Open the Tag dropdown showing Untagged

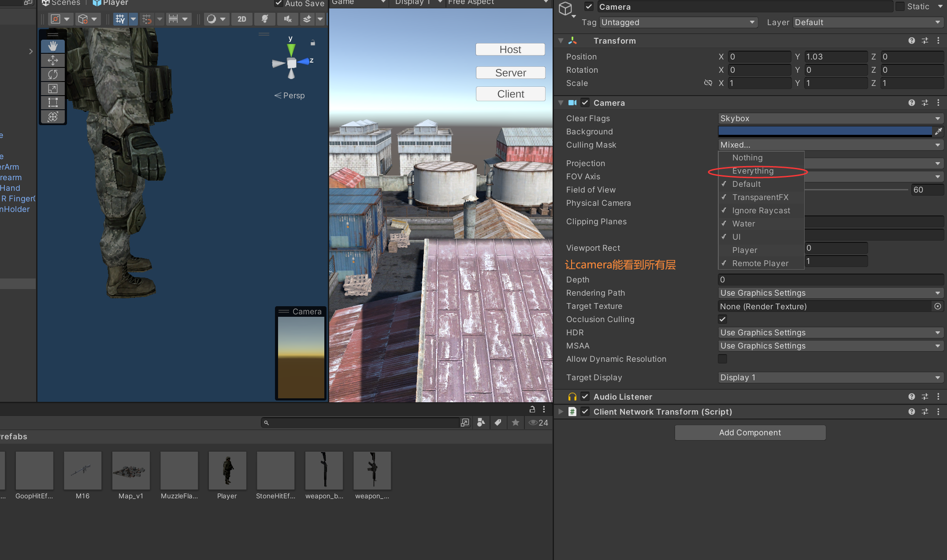pos(678,22)
